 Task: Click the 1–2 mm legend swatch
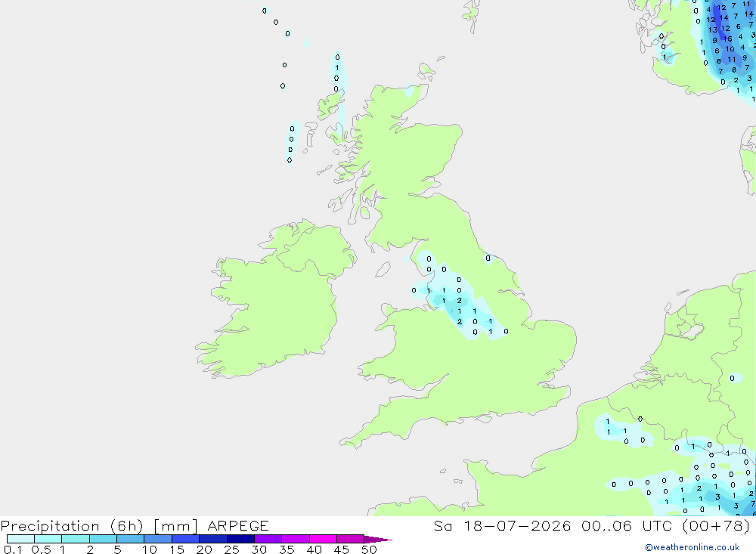tap(75, 539)
